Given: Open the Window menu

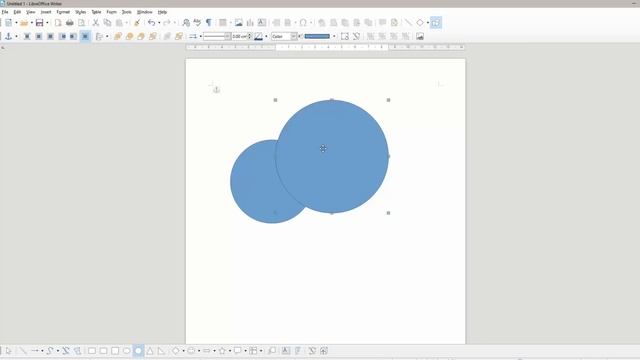Looking at the screenshot, I should [144, 12].
